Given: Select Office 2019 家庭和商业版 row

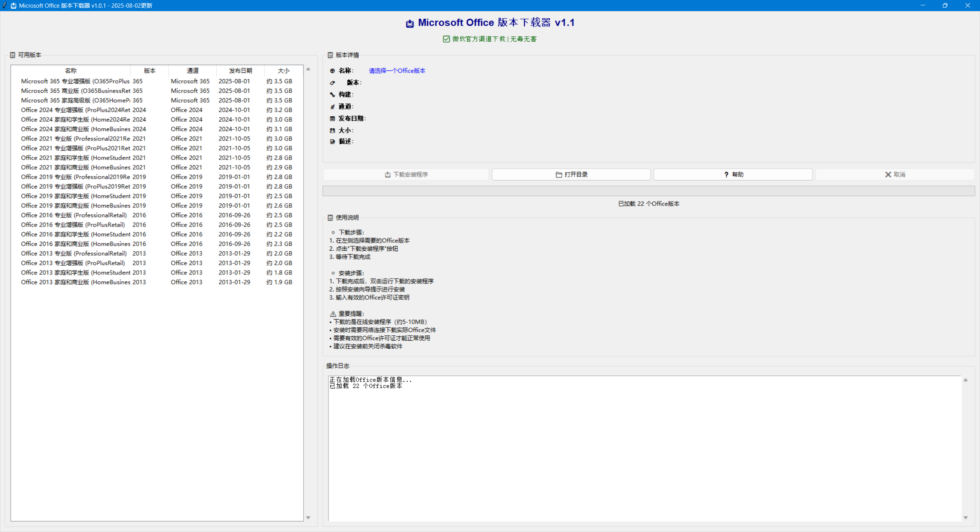Looking at the screenshot, I should point(157,206).
